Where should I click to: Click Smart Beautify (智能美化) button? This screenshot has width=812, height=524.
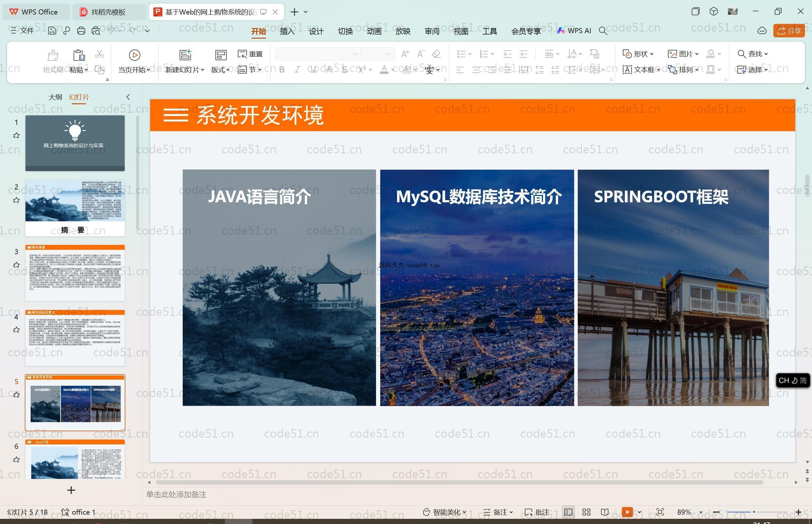(444, 512)
